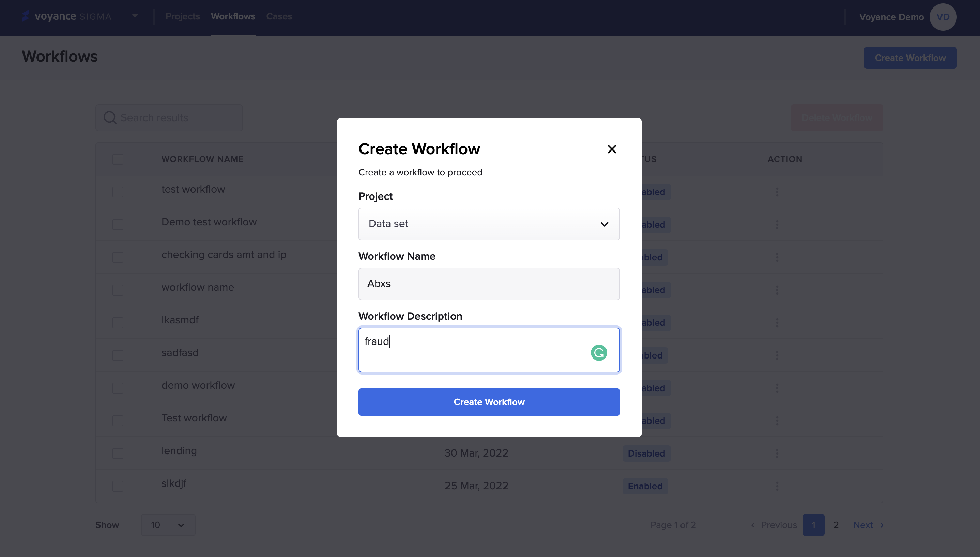The width and height of the screenshot is (980, 557).
Task: Go to page 2
Action: tap(836, 525)
